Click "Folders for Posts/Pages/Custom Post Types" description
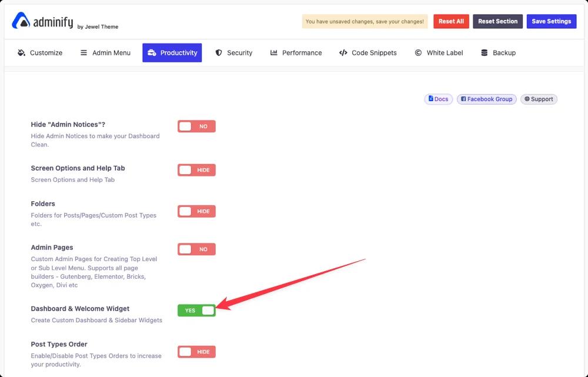Viewport: 588px width, 377px height. click(x=93, y=215)
